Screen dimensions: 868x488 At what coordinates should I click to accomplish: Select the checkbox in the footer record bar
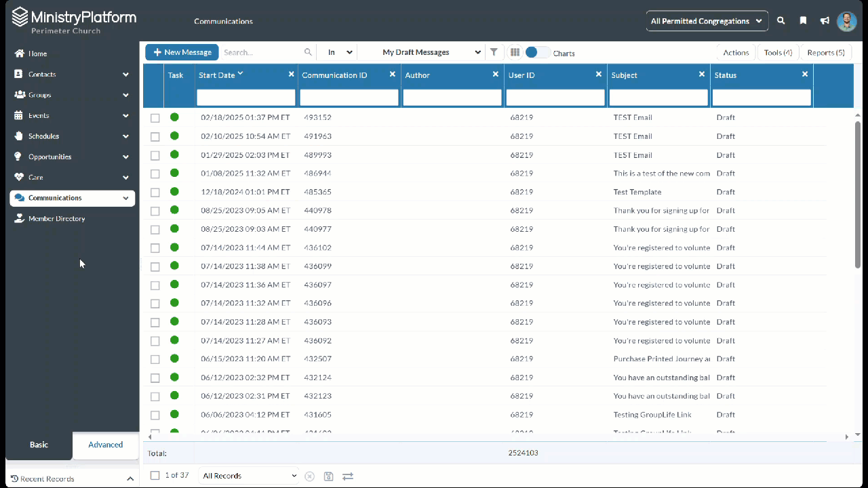[x=155, y=476]
